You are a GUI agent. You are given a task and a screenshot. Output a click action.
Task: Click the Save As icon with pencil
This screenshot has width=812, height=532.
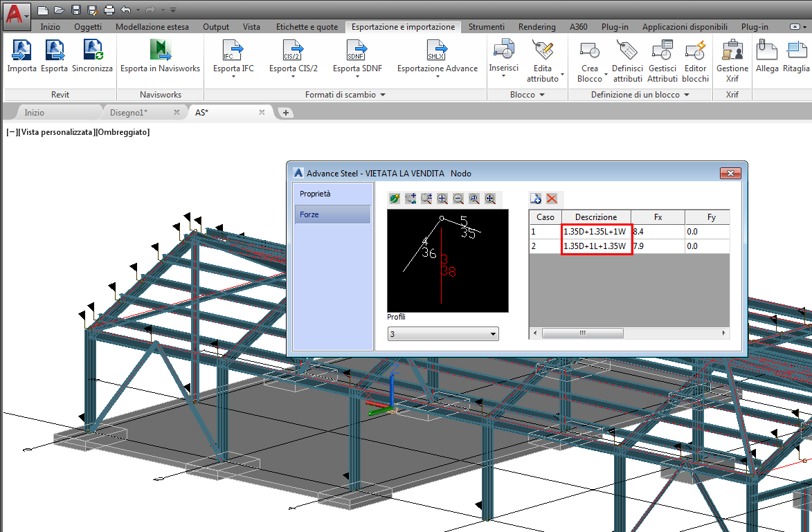(93, 10)
